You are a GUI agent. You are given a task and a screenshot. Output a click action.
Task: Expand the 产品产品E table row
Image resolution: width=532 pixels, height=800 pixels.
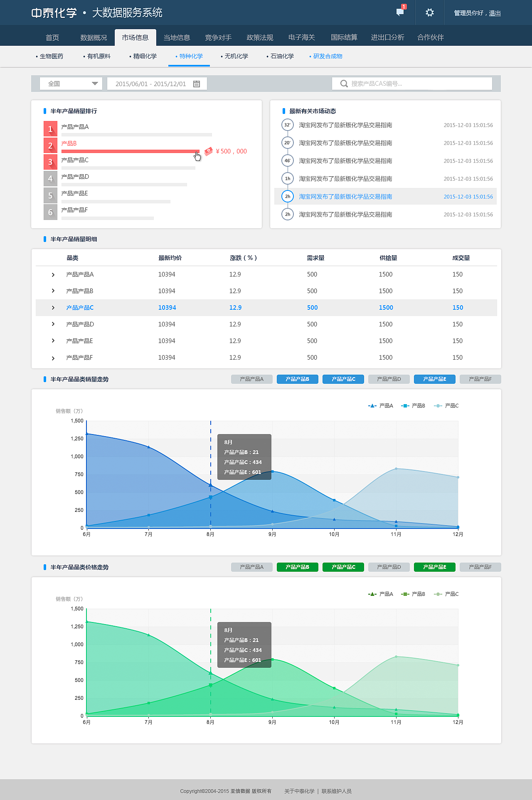(x=53, y=341)
